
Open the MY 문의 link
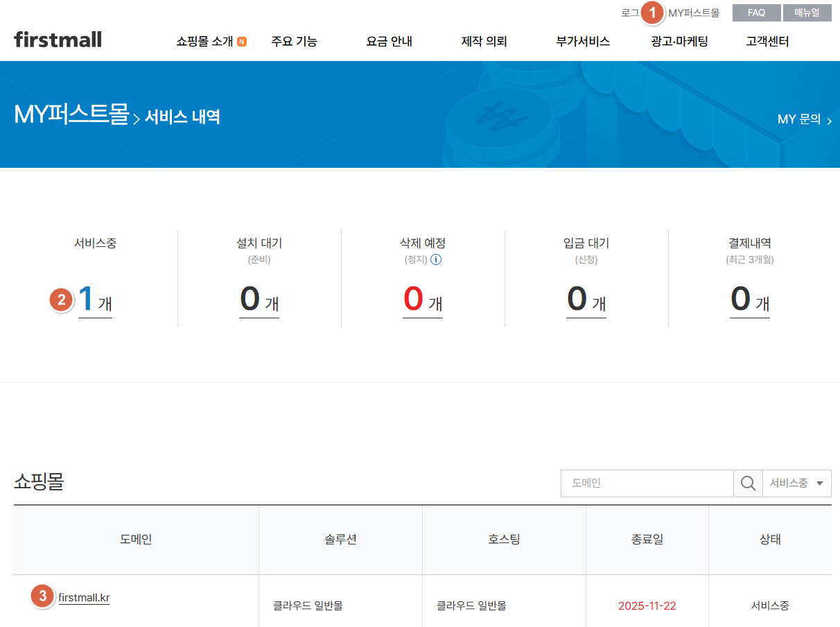(805, 119)
